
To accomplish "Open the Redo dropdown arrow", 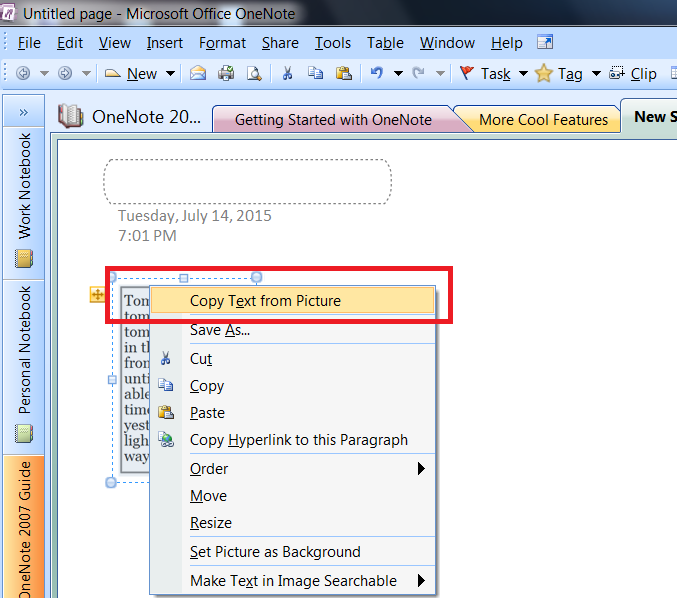I will (440, 73).
